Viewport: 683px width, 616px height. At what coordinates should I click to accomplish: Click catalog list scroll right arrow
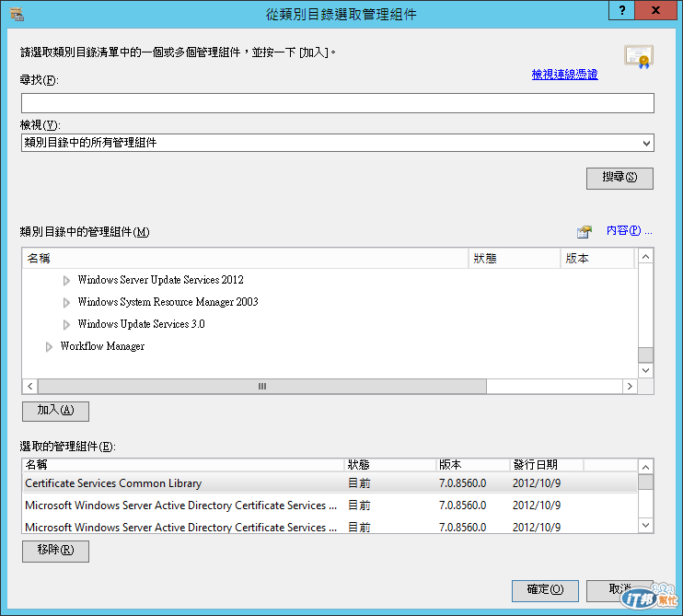point(630,387)
